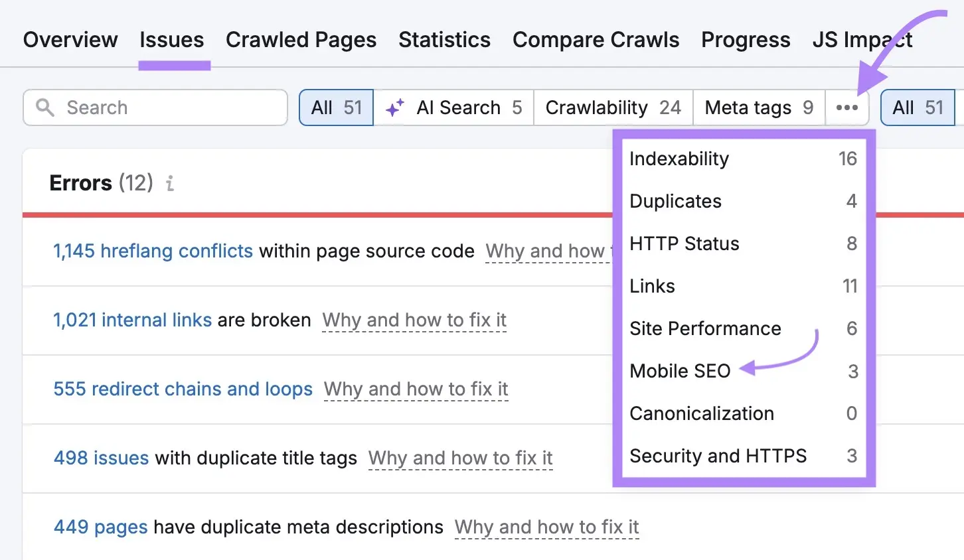Select Security and HTTPS category
The width and height of the screenshot is (964, 560).
point(718,456)
